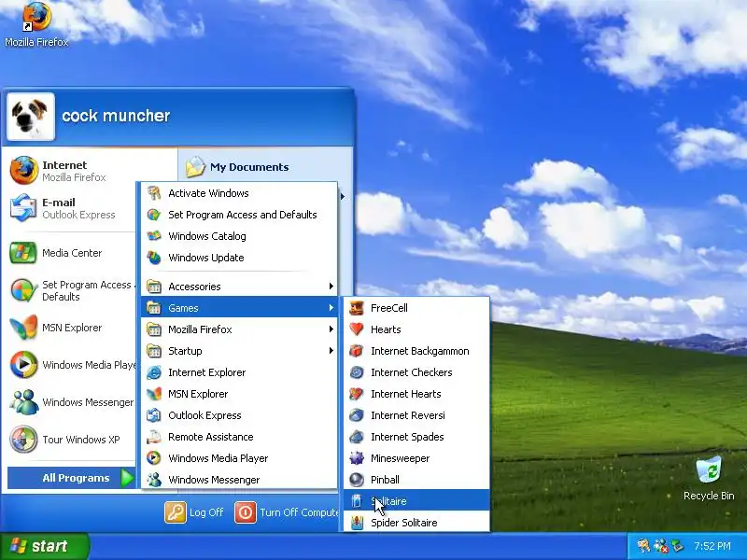Open the Tour Windows XP icon

22,439
